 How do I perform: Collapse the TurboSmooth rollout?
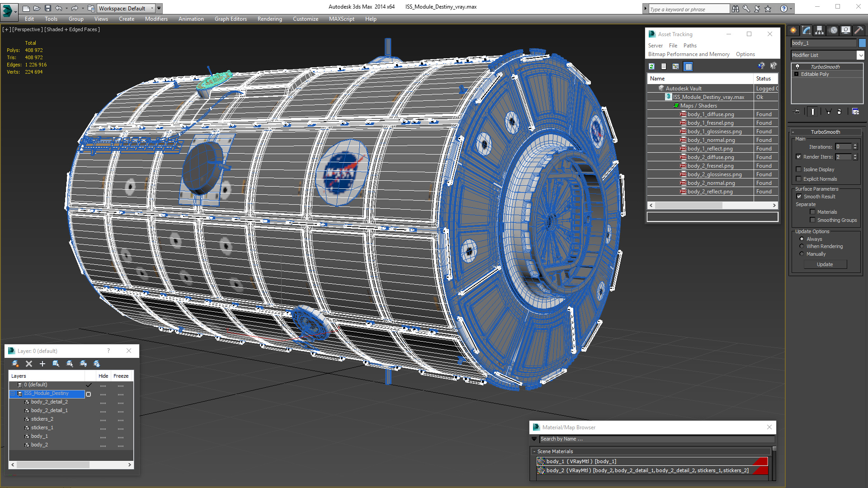tap(793, 132)
